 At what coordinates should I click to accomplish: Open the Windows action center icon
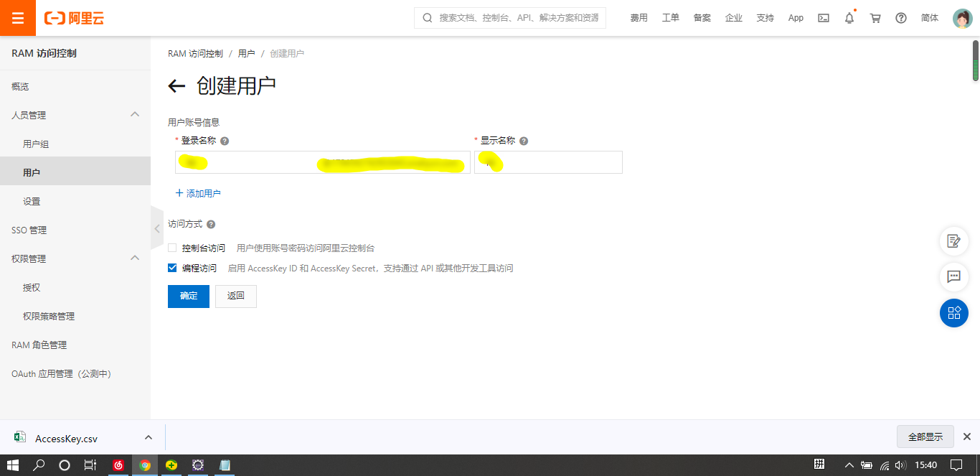coord(956,465)
